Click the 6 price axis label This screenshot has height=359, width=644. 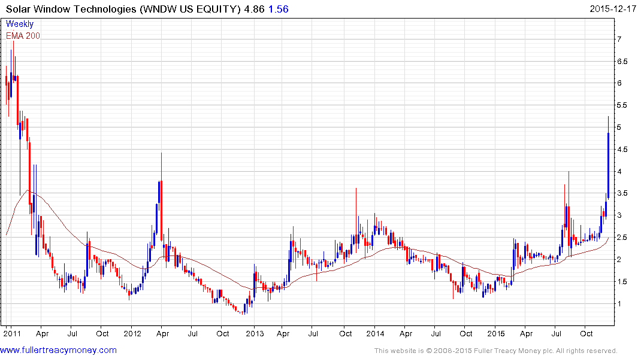[619, 83]
